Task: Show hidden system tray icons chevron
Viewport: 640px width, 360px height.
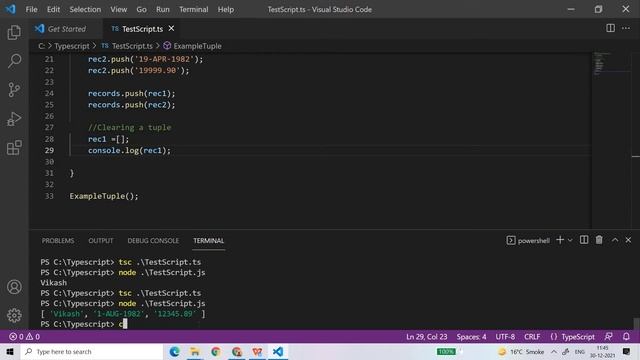Action: (553, 351)
